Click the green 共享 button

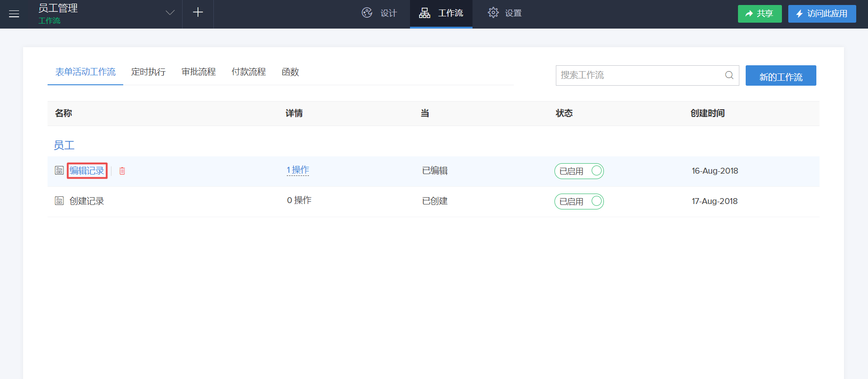(759, 14)
